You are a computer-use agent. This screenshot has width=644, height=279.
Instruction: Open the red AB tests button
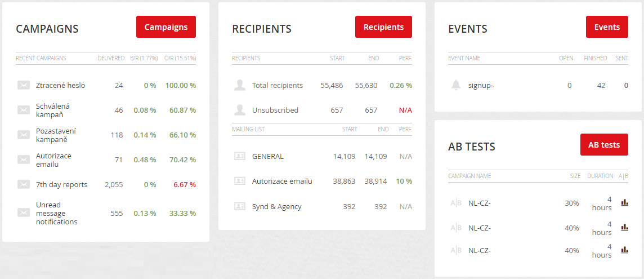(x=604, y=144)
